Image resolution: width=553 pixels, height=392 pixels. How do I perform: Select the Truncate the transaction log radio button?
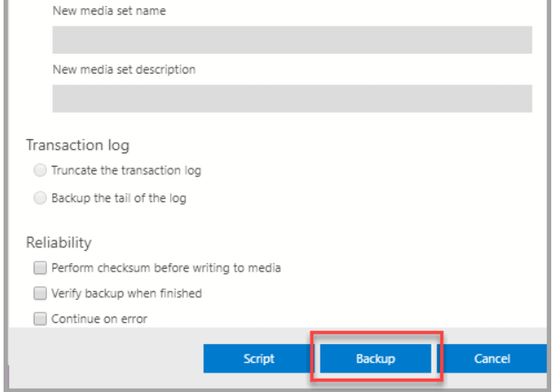pos(38,170)
